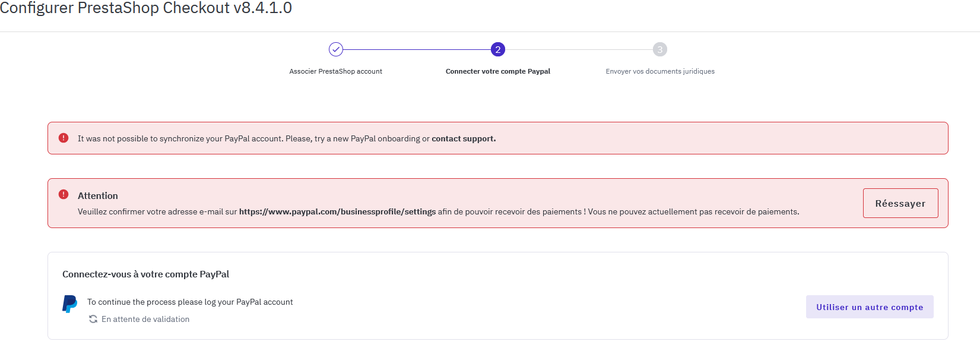Image resolution: width=980 pixels, height=354 pixels.
Task: Click the Attention alert heading
Action: click(98, 195)
